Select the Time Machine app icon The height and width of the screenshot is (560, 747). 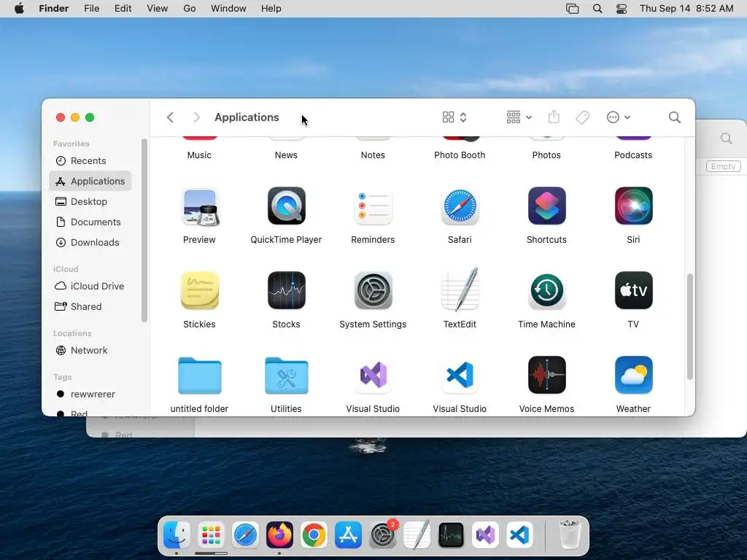(x=546, y=290)
